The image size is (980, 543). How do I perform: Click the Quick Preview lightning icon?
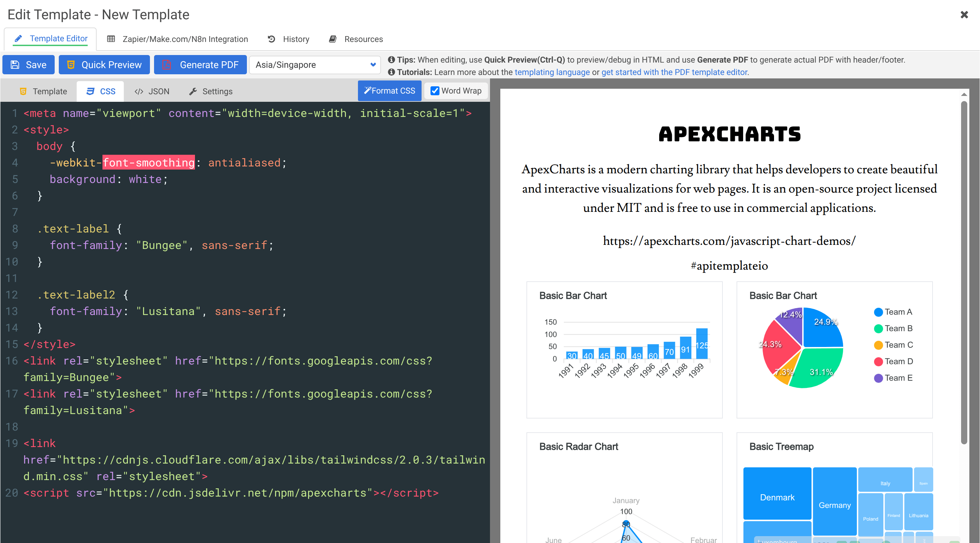pyautogui.click(x=71, y=64)
